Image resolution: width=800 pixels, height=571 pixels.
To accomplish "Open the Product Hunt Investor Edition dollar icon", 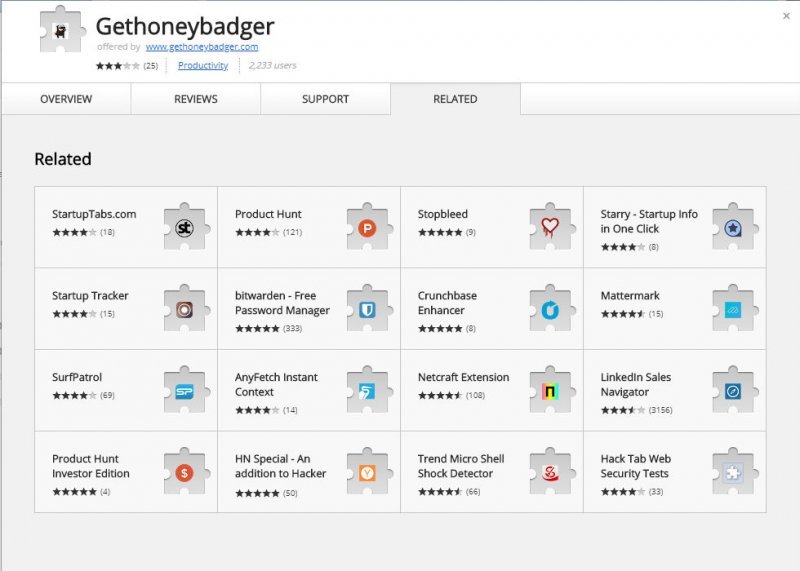I will (x=185, y=472).
